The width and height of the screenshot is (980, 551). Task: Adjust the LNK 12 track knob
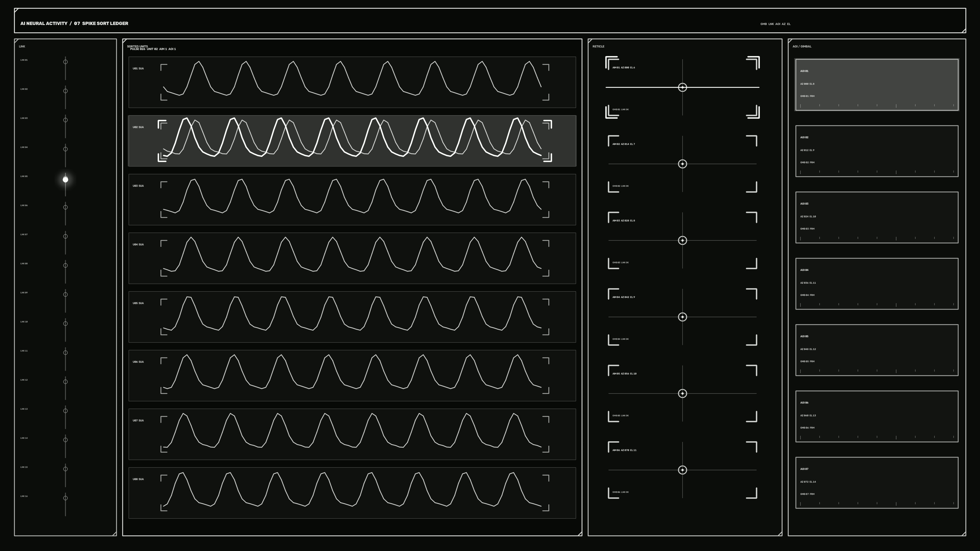coord(65,382)
